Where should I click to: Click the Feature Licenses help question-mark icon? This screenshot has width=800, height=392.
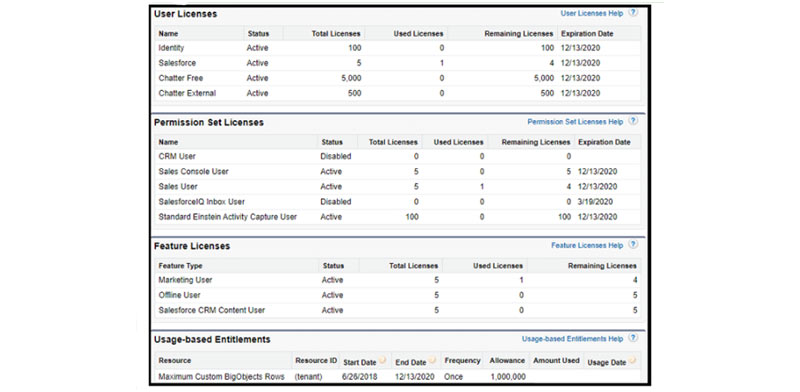point(633,244)
